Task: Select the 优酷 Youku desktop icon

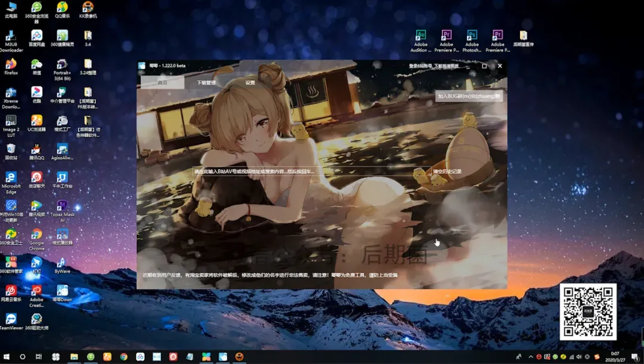Action: pyautogui.click(x=36, y=95)
